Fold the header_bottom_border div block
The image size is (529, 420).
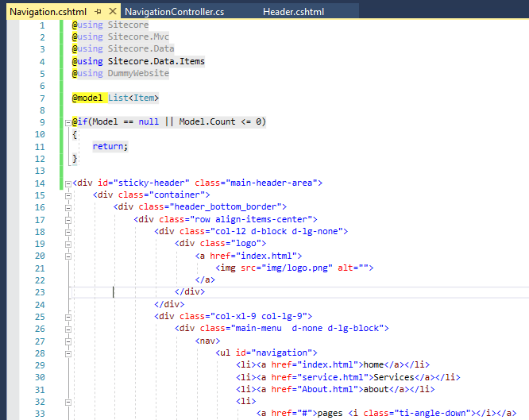pyautogui.click(x=69, y=207)
